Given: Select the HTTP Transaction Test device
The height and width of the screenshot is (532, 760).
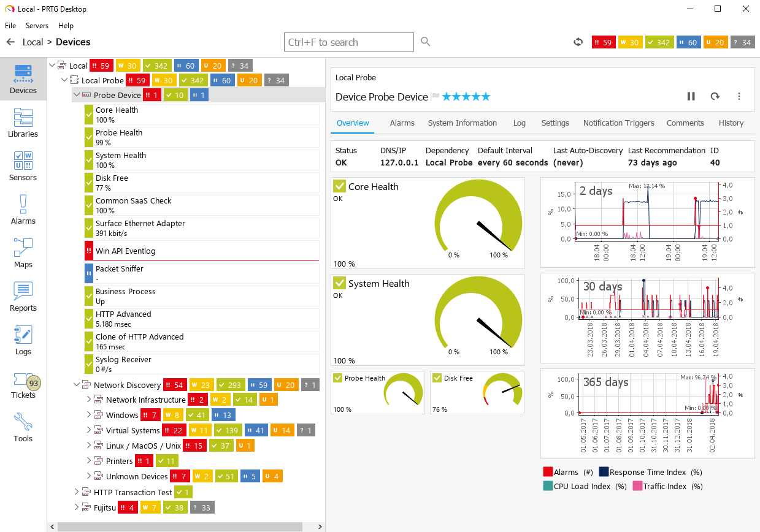Looking at the screenshot, I should (x=132, y=492).
